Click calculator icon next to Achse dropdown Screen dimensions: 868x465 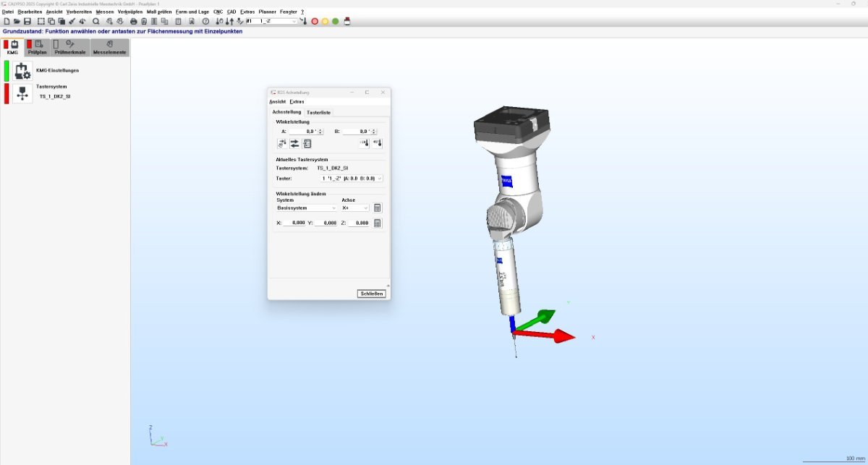tap(377, 208)
